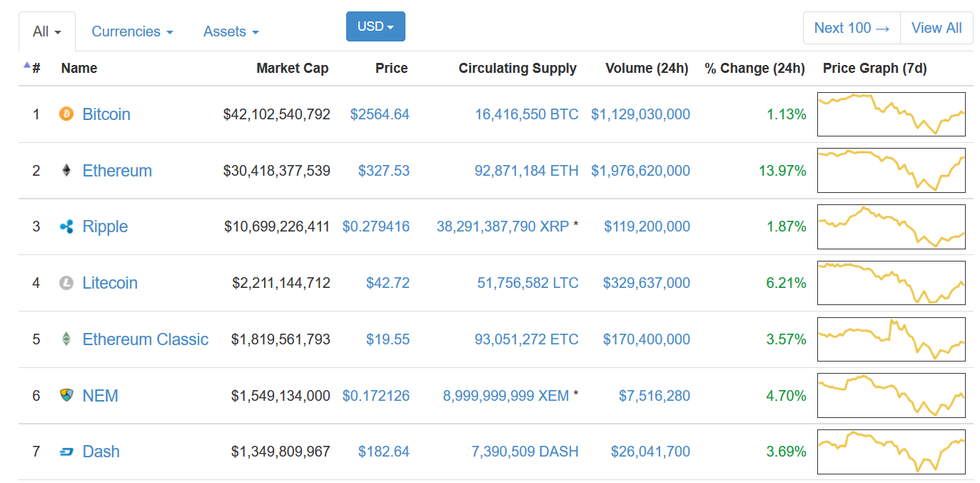Click NEM volume $7,516,280

pyautogui.click(x=655, y=396)
